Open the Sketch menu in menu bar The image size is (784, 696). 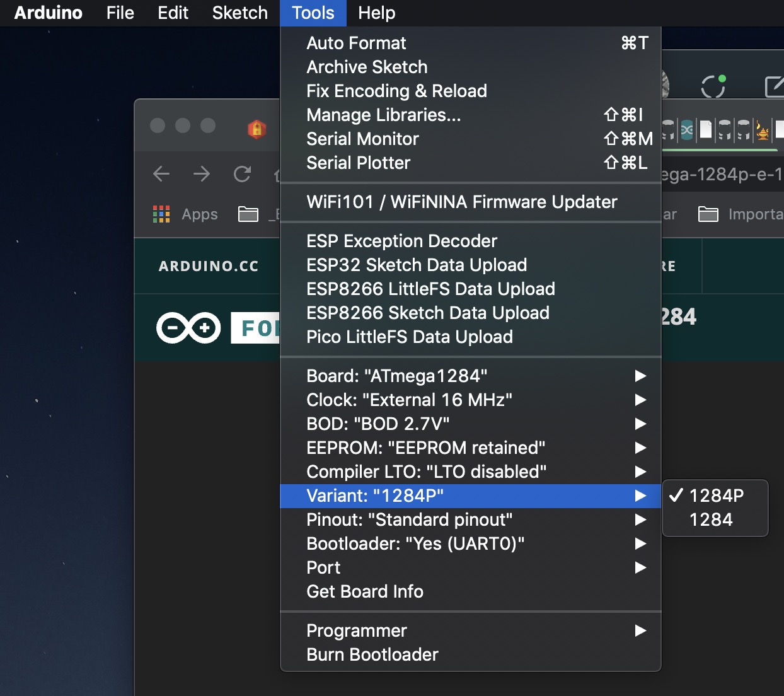point(239,13)
